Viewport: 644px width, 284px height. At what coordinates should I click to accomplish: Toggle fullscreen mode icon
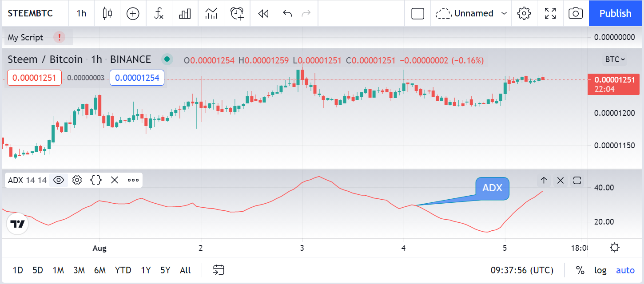550,13
